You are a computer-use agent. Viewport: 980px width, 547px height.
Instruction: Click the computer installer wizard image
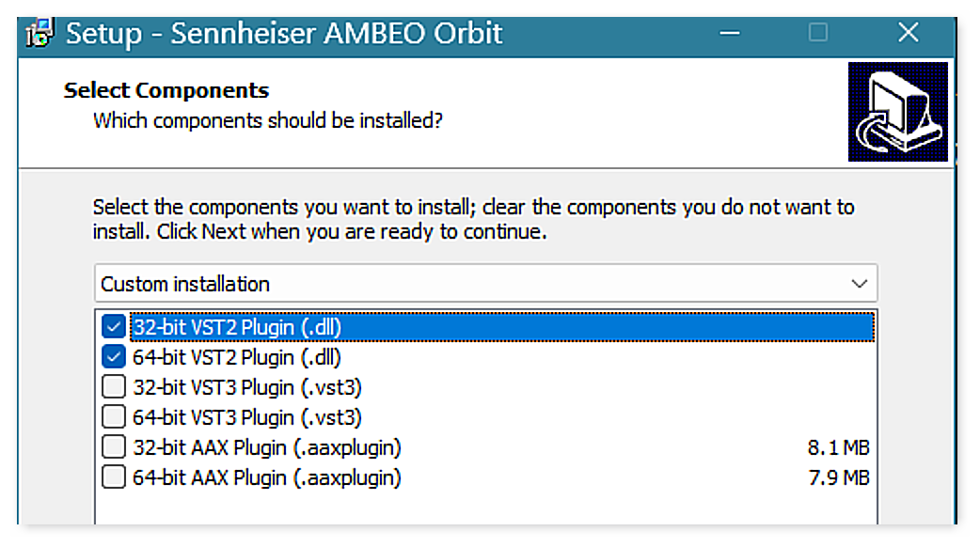click(x=897, y=112)
